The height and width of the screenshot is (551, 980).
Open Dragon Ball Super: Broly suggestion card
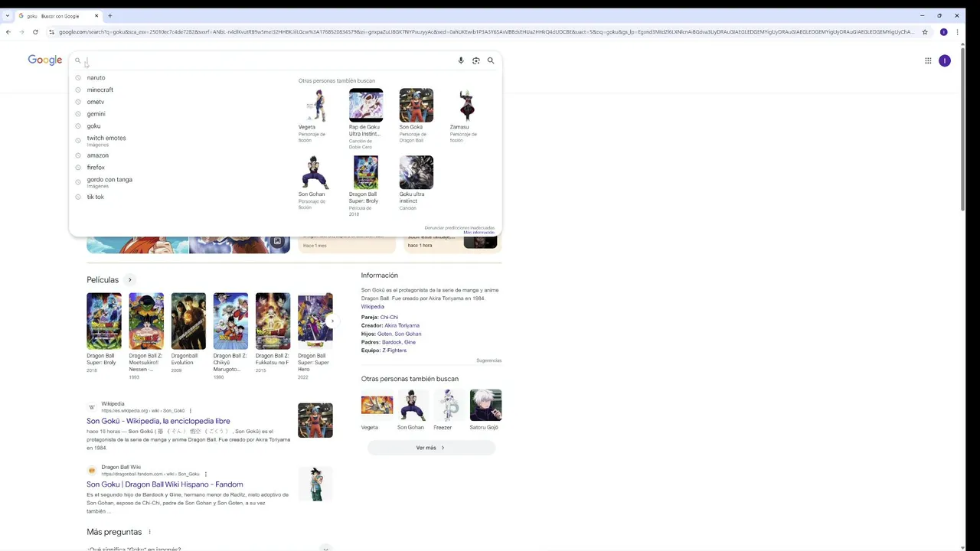pos(365,185)
